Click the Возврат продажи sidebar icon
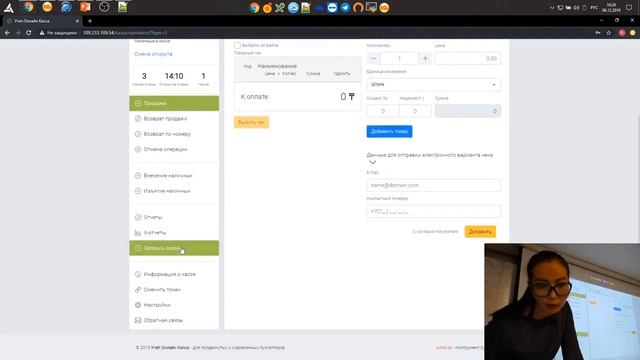The width and height of the screenshot is (640, 360). [138, 119]
